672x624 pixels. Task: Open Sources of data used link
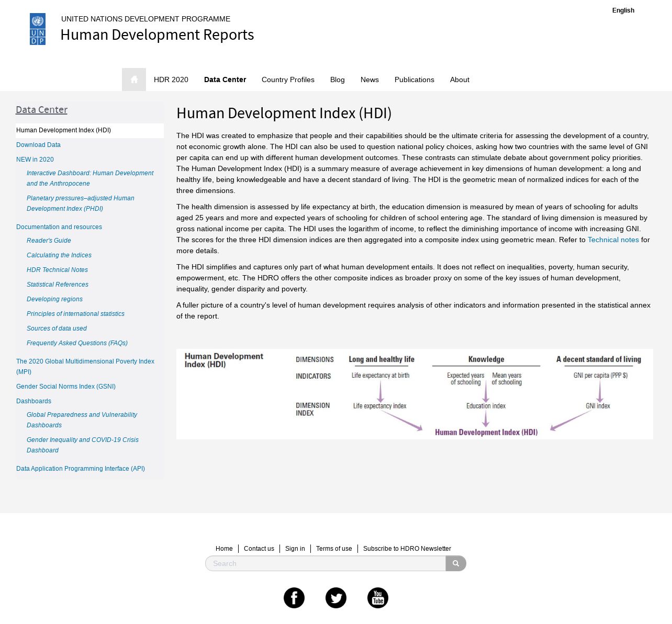(57, 328)
